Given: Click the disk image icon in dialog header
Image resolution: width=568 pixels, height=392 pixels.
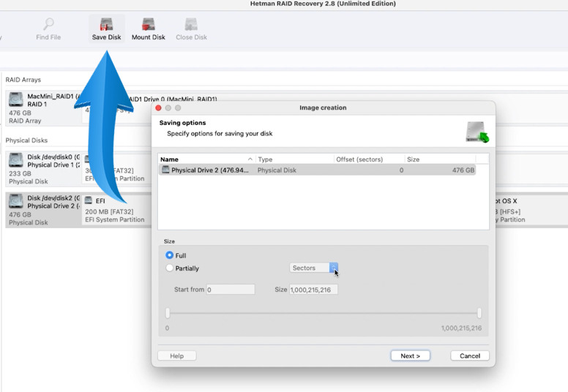Looking at the screenshot, I should [477, 132].
